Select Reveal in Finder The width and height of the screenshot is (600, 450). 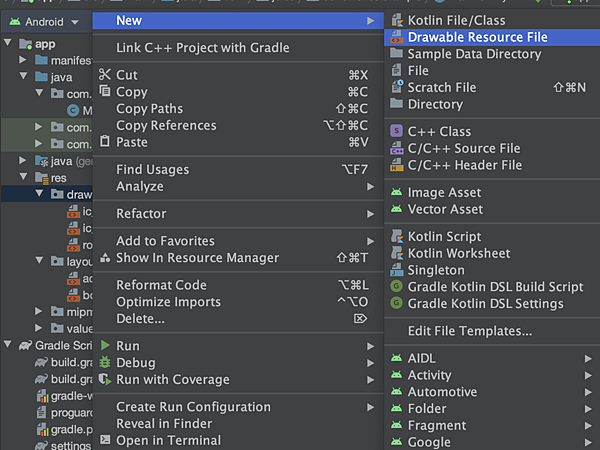(238, 424)
